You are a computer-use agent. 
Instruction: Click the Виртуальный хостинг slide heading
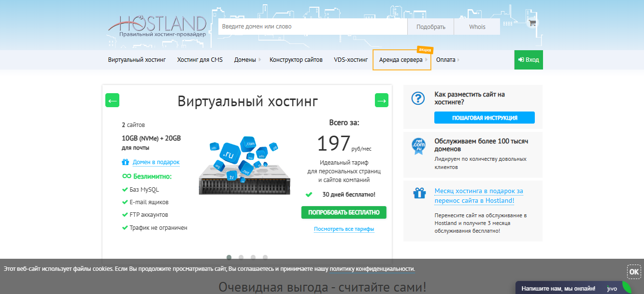click(x=247, y=101)
